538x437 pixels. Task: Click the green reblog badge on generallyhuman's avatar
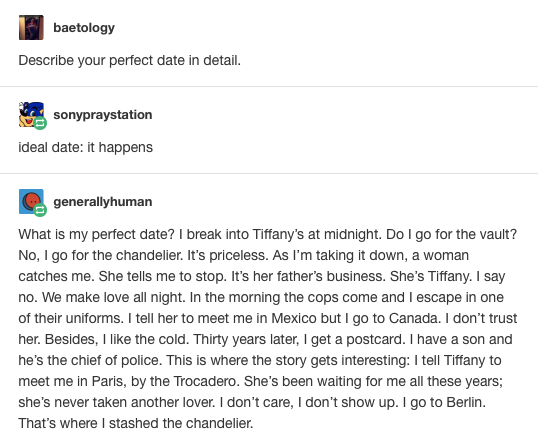coord(40,210)
